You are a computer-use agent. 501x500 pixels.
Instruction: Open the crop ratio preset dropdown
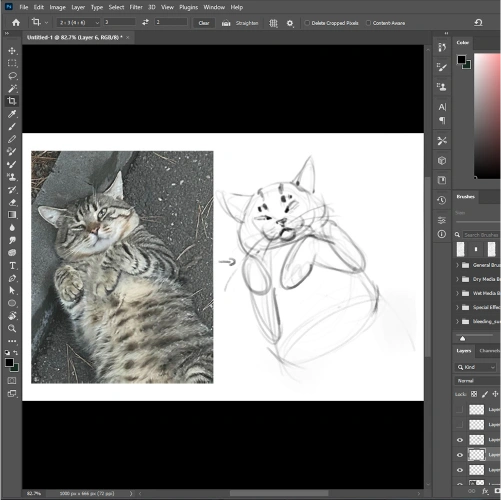pos(78,23)
